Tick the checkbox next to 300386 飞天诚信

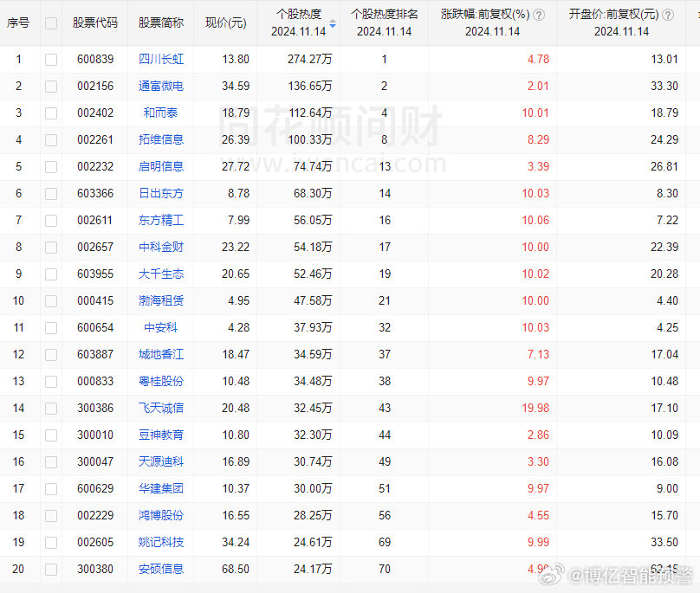(x=51, y=408)
